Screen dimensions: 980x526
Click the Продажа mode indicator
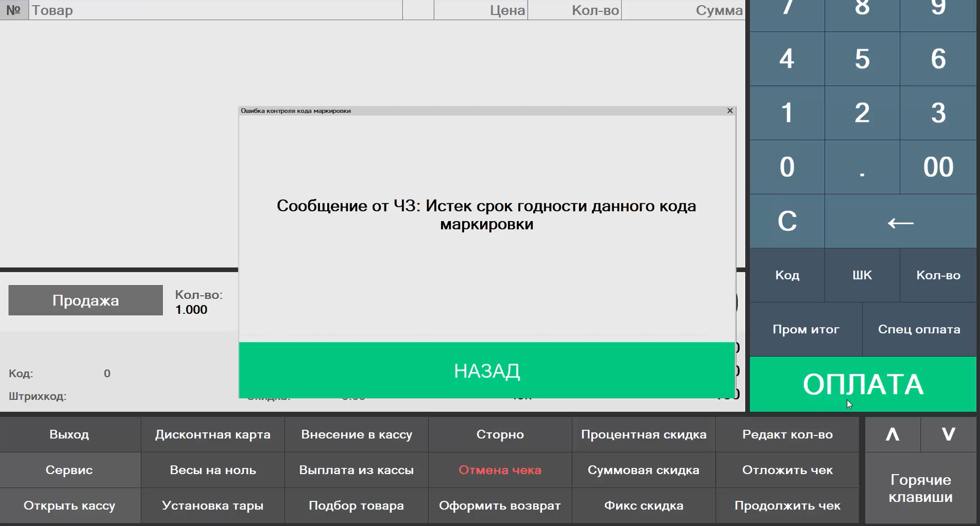[86, 300]
